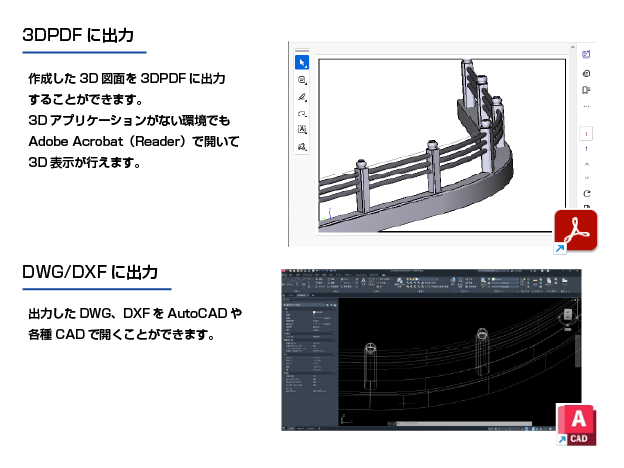Click the scroll-up arrow of Acrobat's vertical scrollbar
This screenshot has width=624, height=468.
(573, 47)
